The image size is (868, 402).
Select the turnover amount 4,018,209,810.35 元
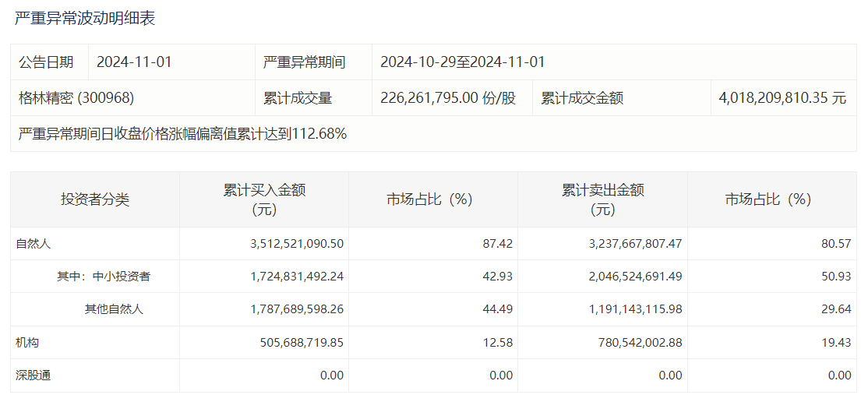click(782, 98)
